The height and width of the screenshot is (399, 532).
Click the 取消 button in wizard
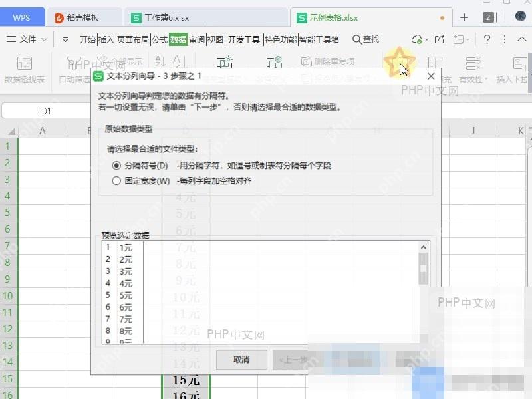pos(241,360)
